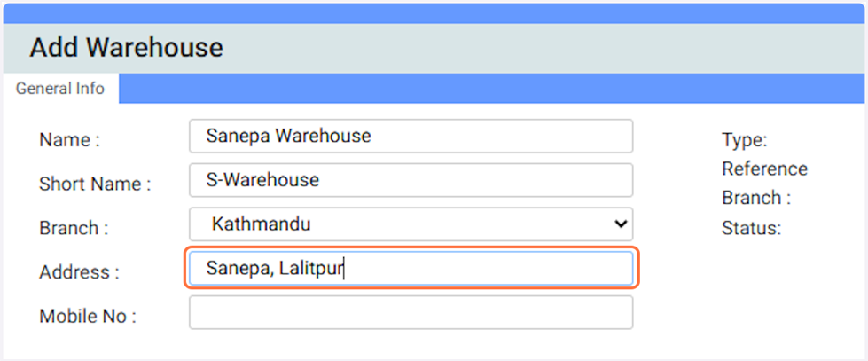This screenshot has width=868, height=361.
Task: Click the "Short Name :" label
Action: 95,184
